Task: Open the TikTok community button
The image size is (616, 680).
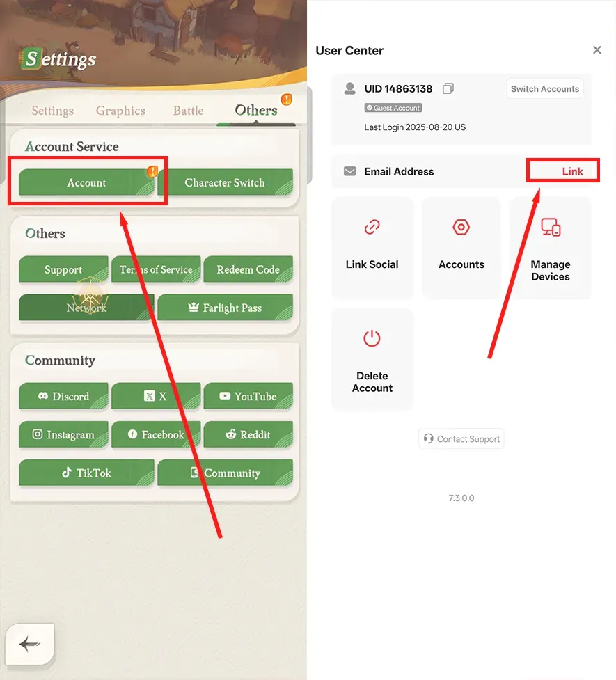Action: coord(86,473)
